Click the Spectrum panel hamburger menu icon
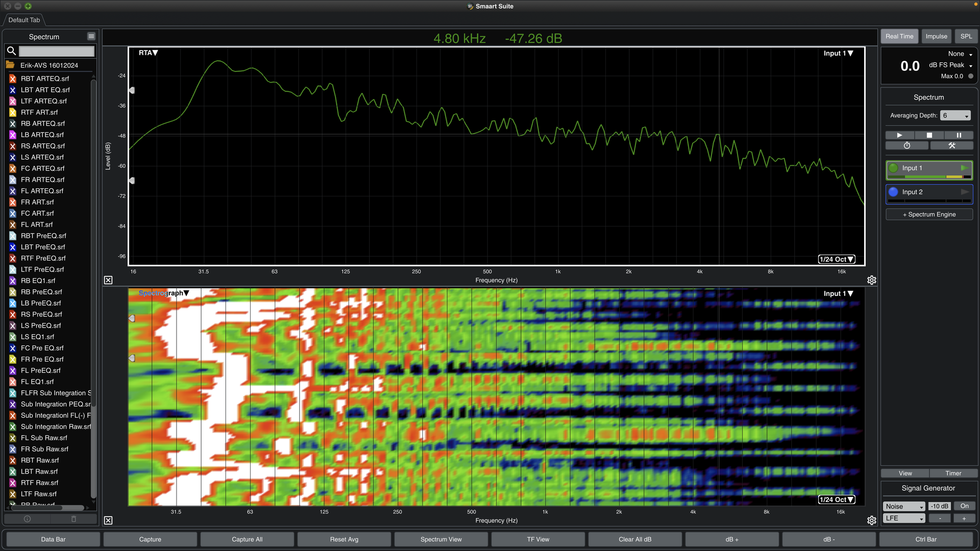 click(x=91, y=36)
